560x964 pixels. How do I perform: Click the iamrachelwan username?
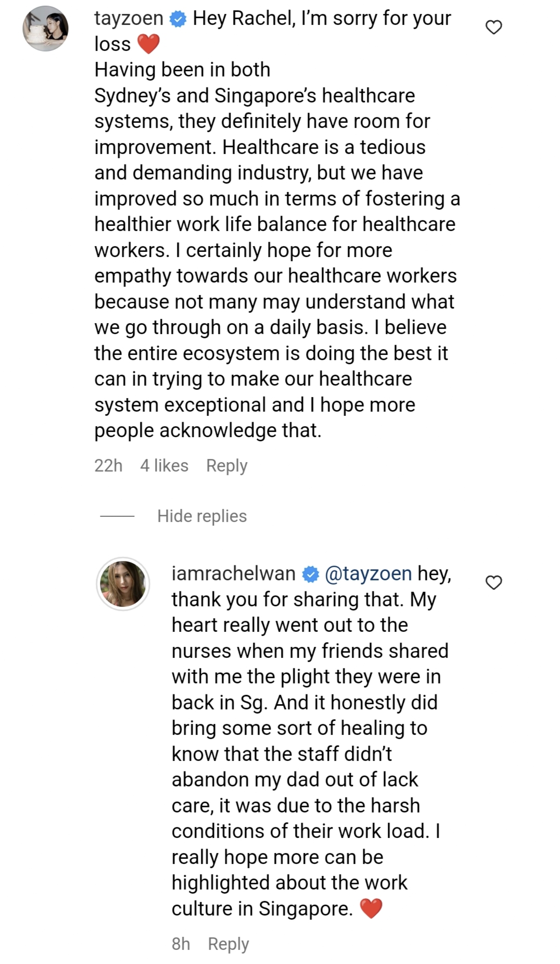click(234, 574)
